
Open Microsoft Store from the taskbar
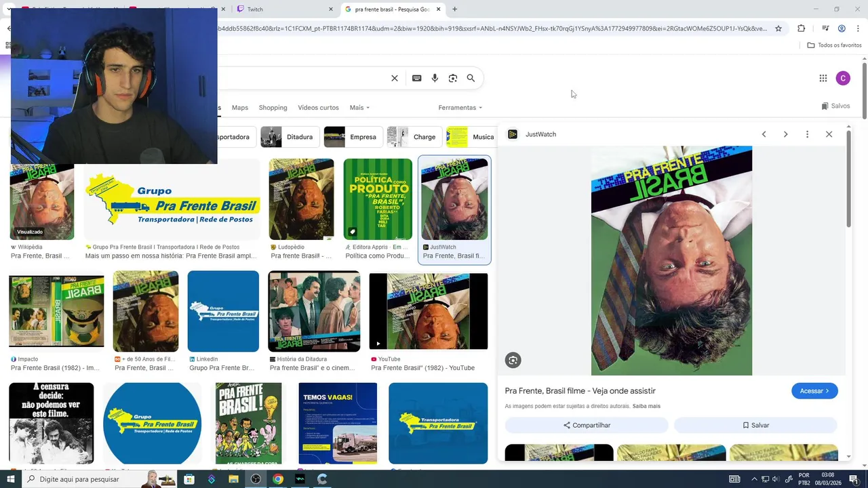coord(189,479)
